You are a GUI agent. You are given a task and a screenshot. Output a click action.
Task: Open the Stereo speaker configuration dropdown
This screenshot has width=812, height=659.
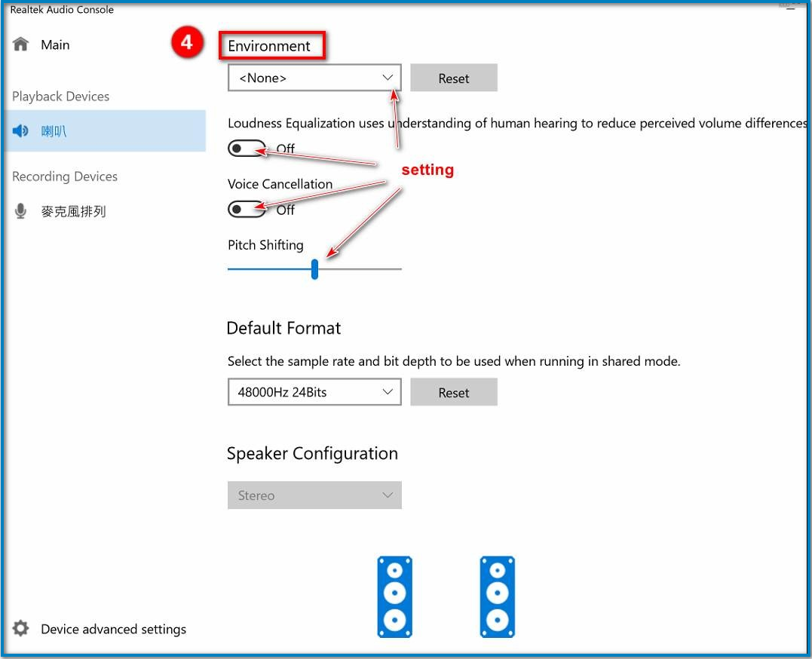[x=314, y=495]
